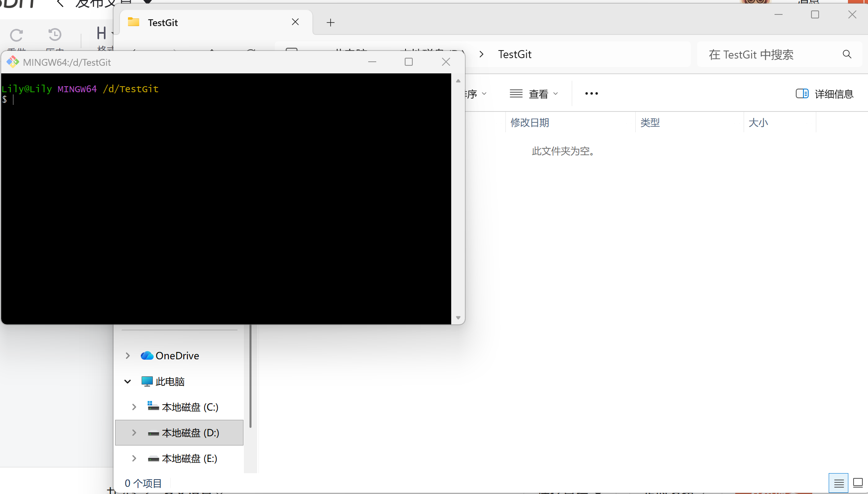Expand the 本地磁盘 (C:) node
The image size is (868, 494).
(134, 407)
